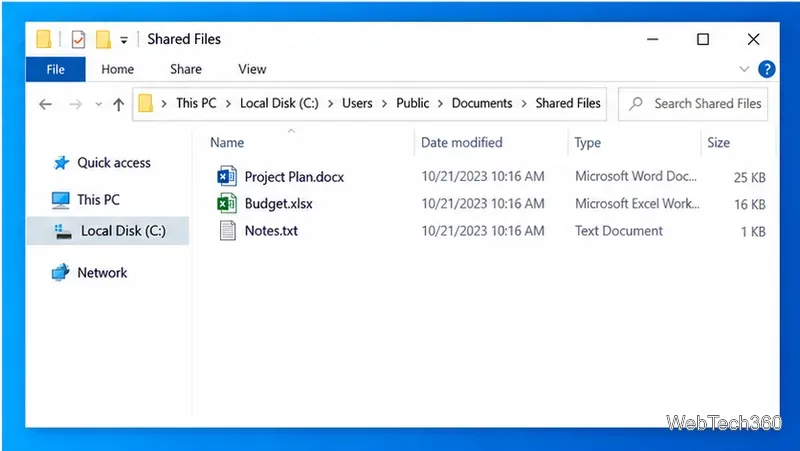
Task: Click the New Folder quick access icon
Action: 103,39
